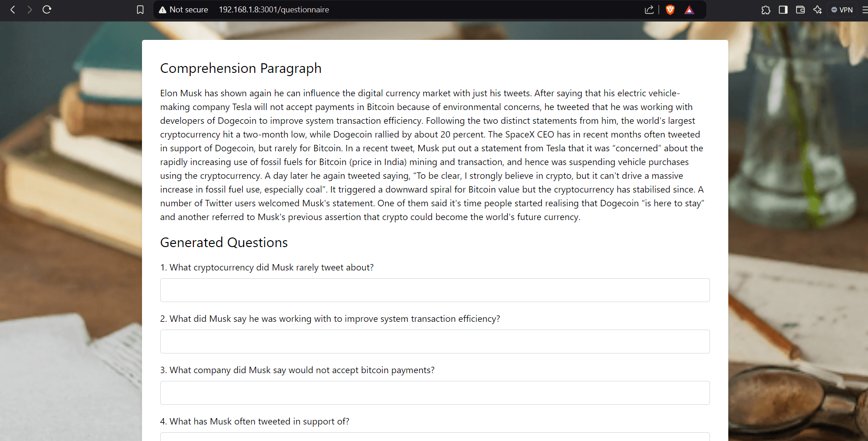
Task: Bookmark this page with the bookmark icon
Action: click(140, 10)
